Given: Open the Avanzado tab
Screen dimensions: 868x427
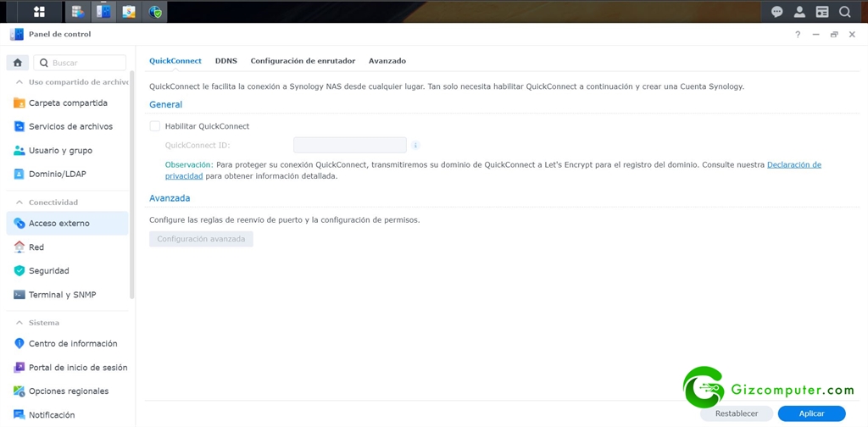Looking at the screenshot, I should pos(387,61).
